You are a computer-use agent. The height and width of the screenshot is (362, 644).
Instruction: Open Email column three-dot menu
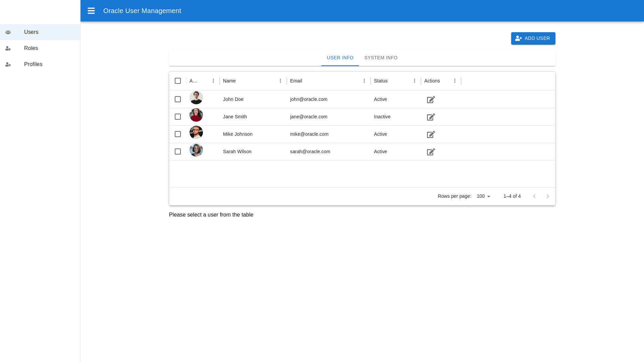(x=364, y=81)
